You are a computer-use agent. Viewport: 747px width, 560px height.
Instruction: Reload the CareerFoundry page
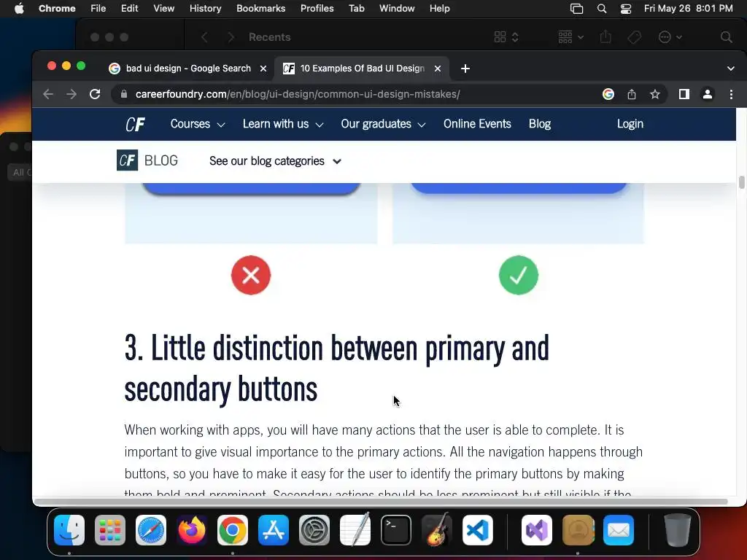coord(95,94)
